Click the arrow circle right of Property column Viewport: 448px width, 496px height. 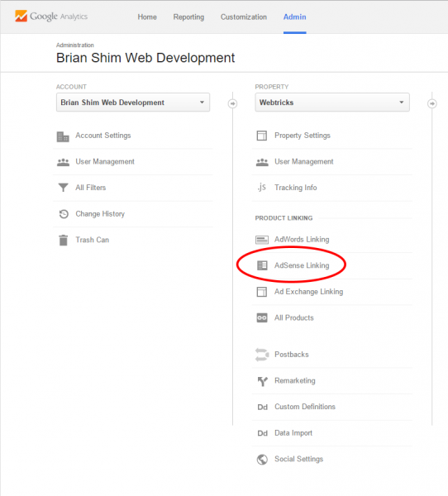[432, 103]
